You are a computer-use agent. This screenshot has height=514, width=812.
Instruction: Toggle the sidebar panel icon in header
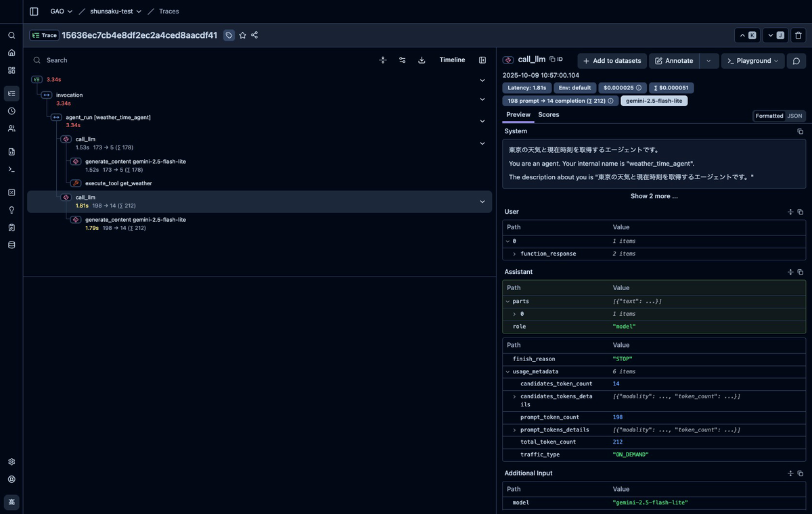click(x=34, y=11)
